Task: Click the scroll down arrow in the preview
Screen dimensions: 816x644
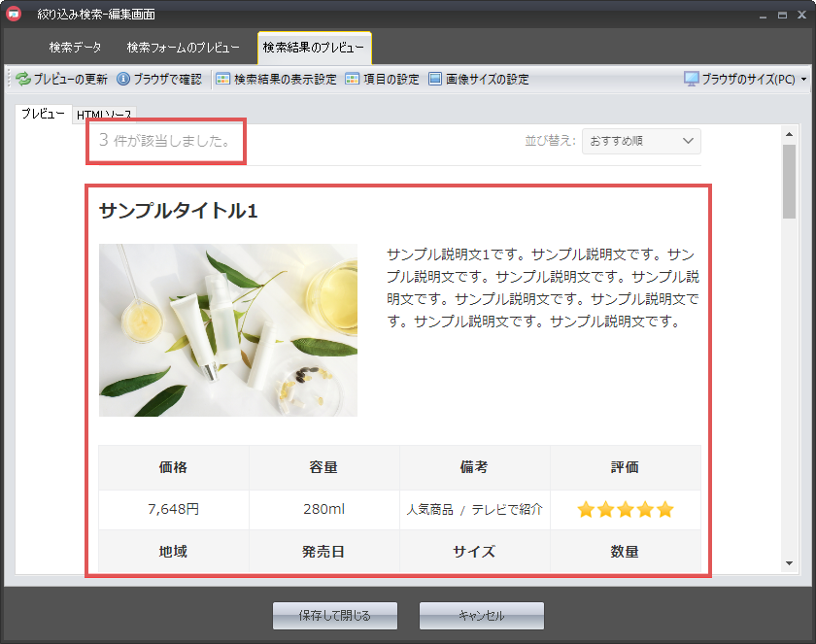Action: (x=789, y=562)
